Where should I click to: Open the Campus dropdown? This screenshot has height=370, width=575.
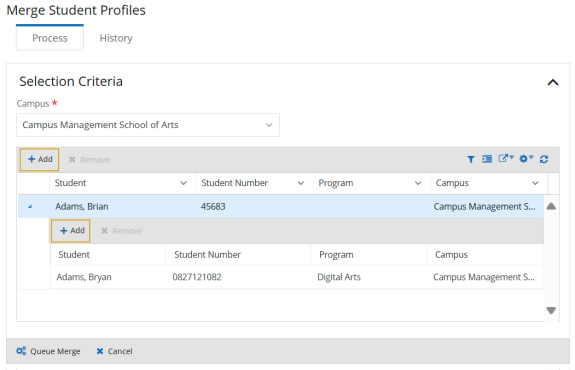(148, 125)
